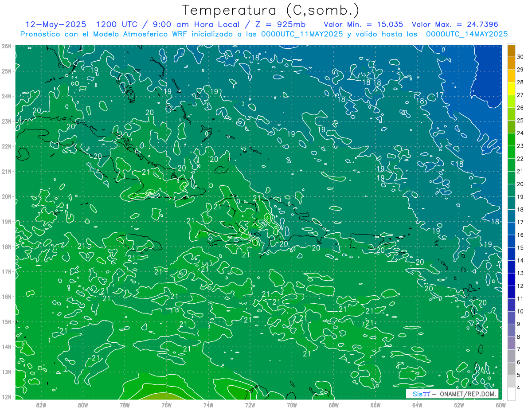This screenshot has height=411, width=532.
Task: Click the color scale label 14
Action: click(x=520, y=260)
